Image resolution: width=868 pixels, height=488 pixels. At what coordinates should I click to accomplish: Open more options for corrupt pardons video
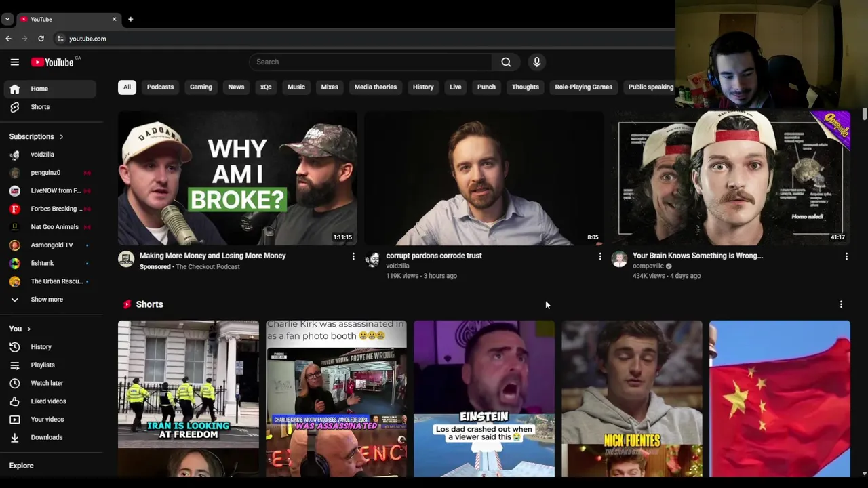[x=599, y=256]
